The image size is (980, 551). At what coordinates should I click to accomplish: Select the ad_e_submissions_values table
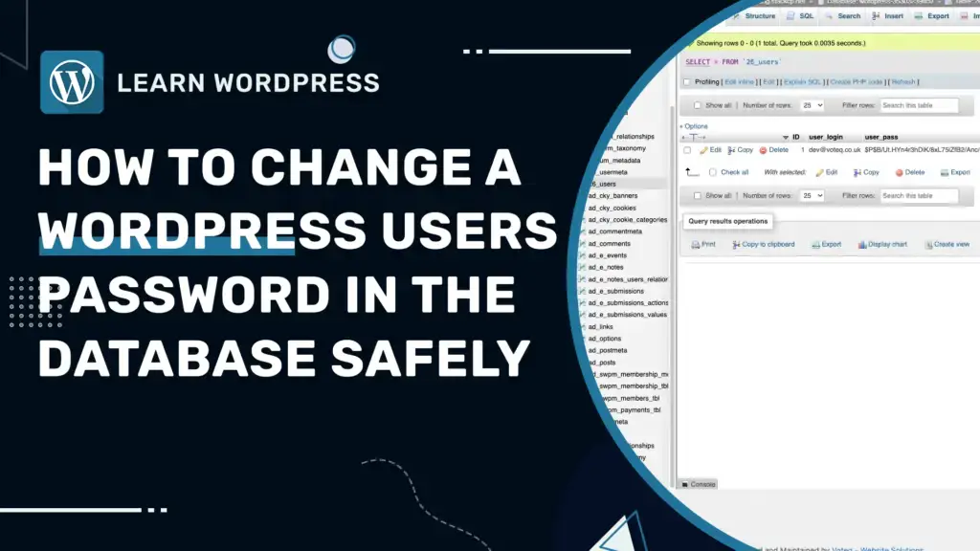point(627,315)
